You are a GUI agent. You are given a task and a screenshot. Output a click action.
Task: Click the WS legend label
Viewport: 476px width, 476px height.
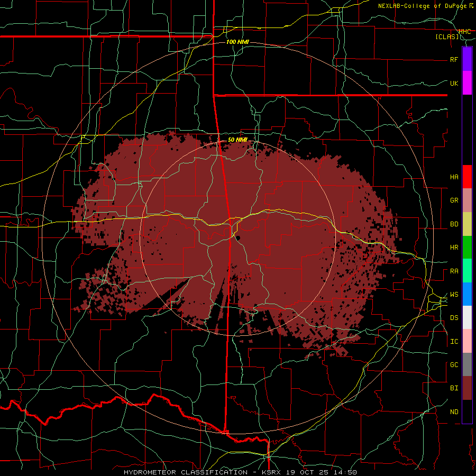click(x=454, y=295)
